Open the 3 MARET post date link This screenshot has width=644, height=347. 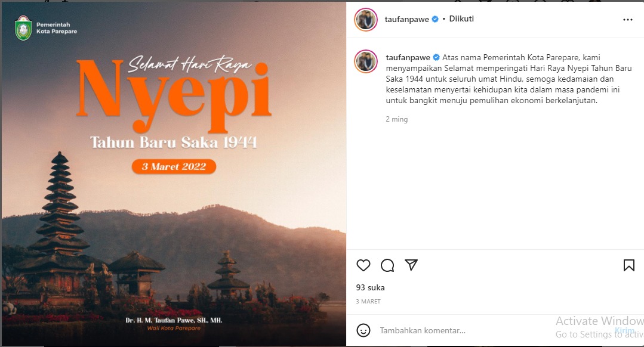coord(368,302)
